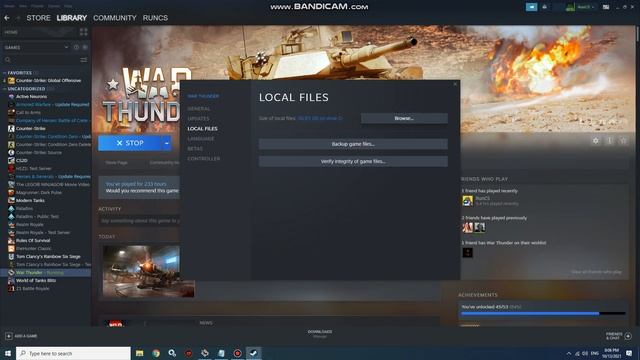Select LOCAL FILES in properties dialog
The width and height of the screenshot is (640, 360).
coord(202,129)
